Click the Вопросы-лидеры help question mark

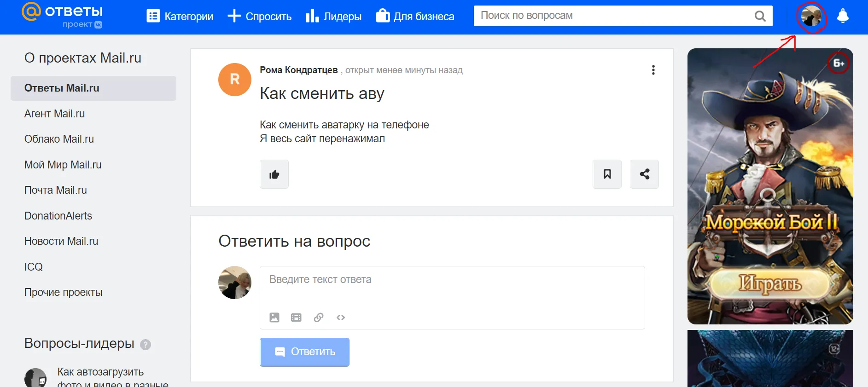pos(146,345)
